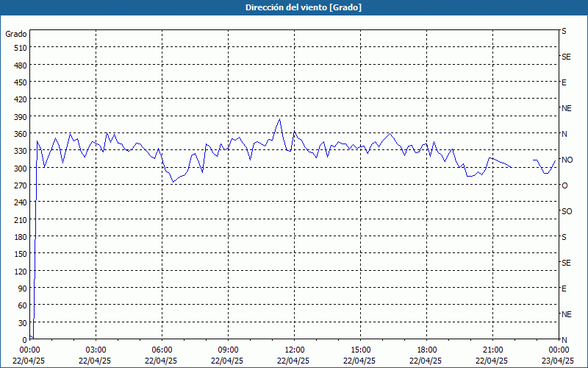Click the 00:00 label at the chart's start
Screen dimensions: 588x368
[x=29, y=350]
